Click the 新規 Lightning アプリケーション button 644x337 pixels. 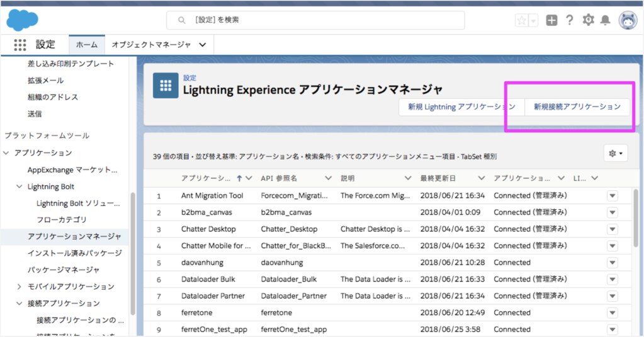[x=461, y=107]
